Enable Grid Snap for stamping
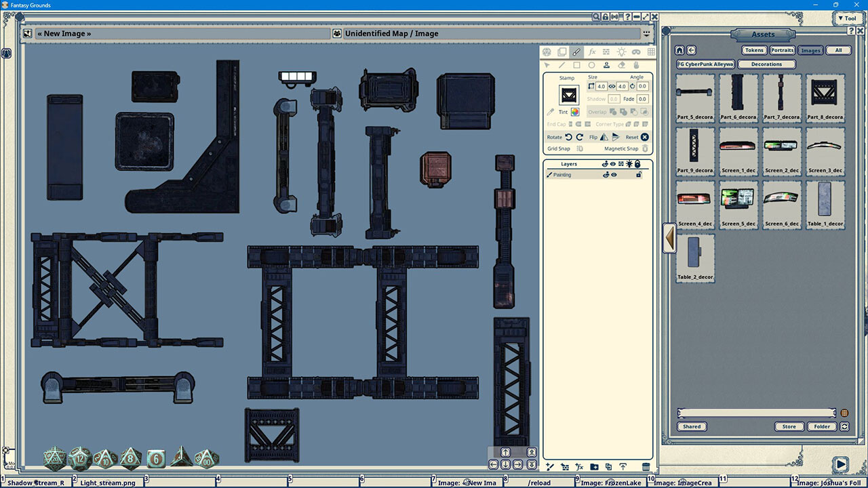868x488 pixels. point(580,148)
